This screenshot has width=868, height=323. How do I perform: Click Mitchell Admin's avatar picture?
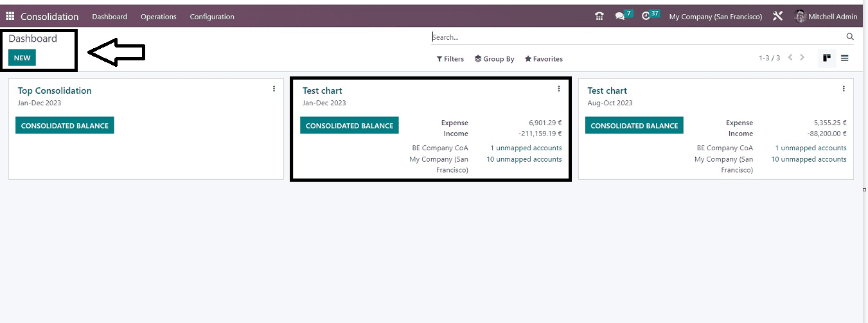tap(800, 16)
